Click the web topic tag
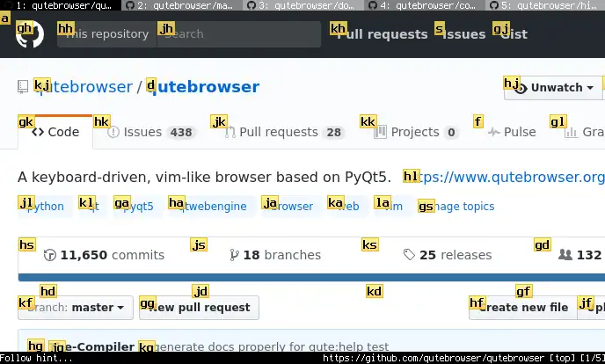Image resolution: width=605 pixels, height=364 pixels. (346, 207)
